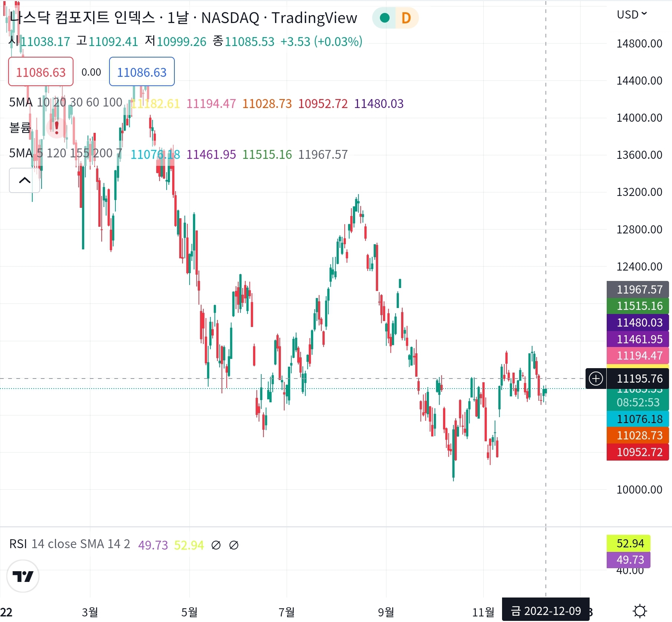Select the 5MA 5 120 155 200 7 indicator legend

click(66, 153)
